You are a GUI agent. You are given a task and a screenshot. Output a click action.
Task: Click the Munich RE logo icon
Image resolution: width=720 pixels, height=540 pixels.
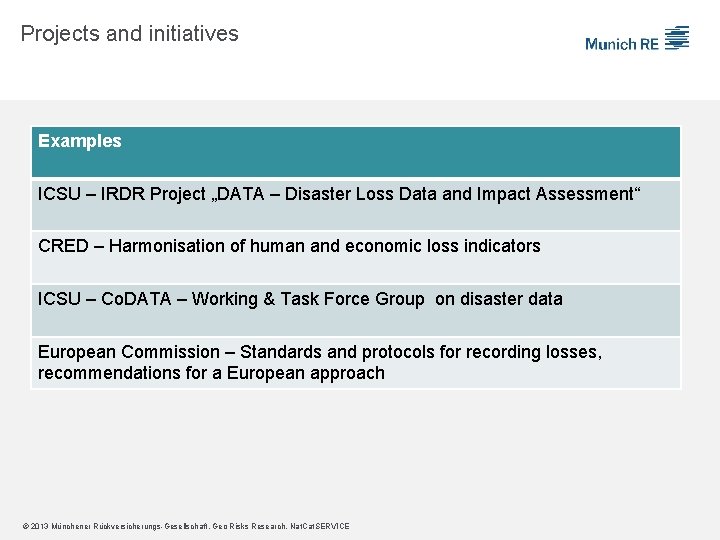[x=677, y=38]
